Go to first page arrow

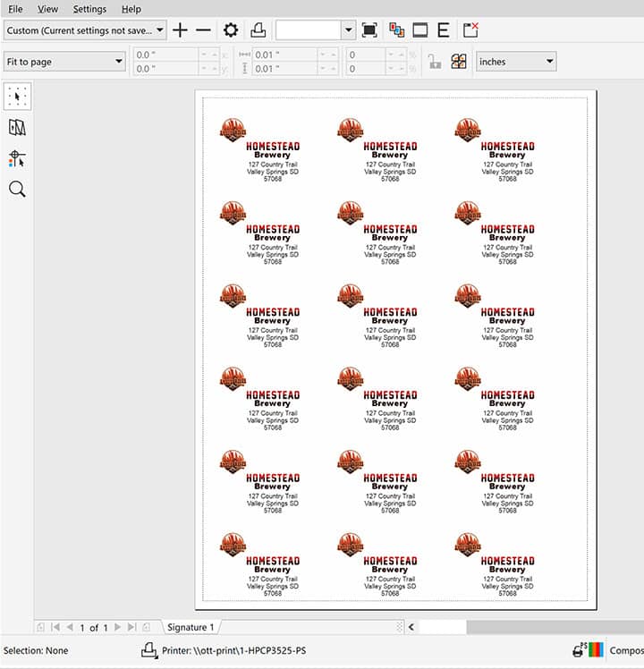(x=55, y=627)
